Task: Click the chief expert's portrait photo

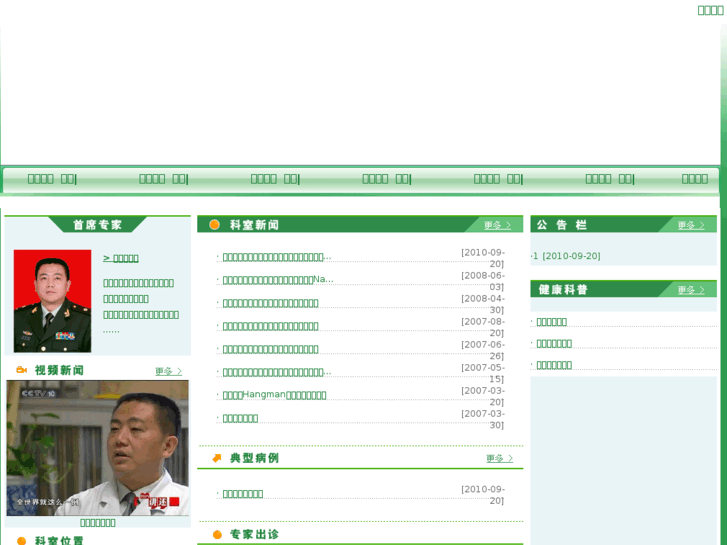Action: pyautogui.click(x=52, y=301)
